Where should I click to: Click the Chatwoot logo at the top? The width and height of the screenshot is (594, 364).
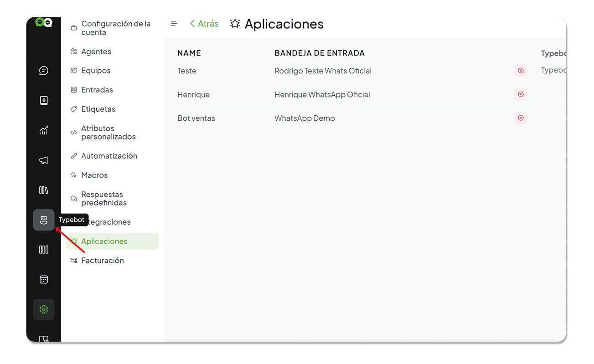43,22
